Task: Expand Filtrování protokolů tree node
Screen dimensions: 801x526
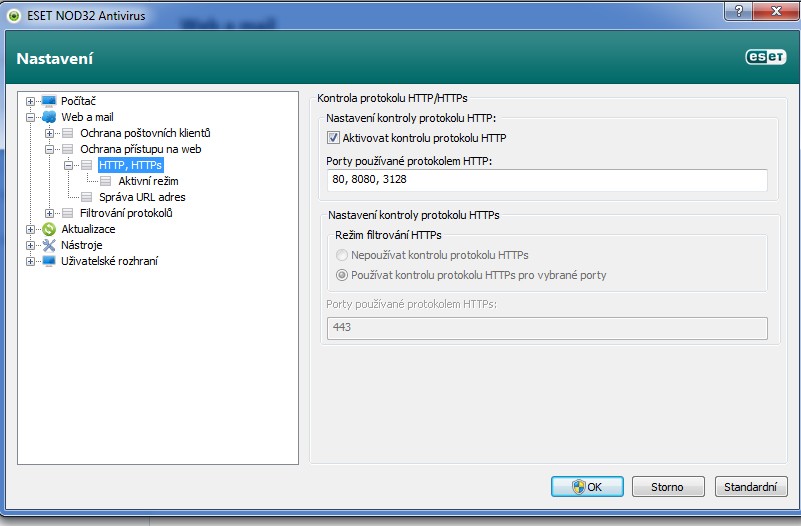Action: 50,213
